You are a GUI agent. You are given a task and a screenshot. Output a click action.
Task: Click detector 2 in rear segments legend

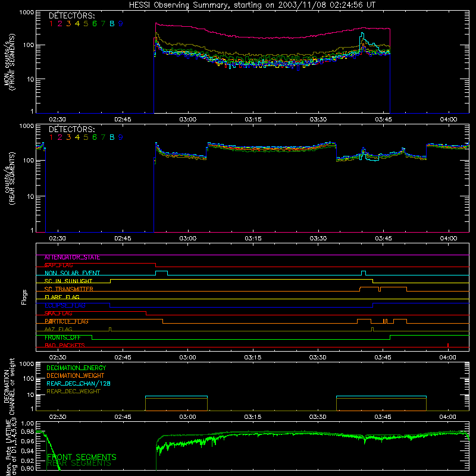(60, 137)
